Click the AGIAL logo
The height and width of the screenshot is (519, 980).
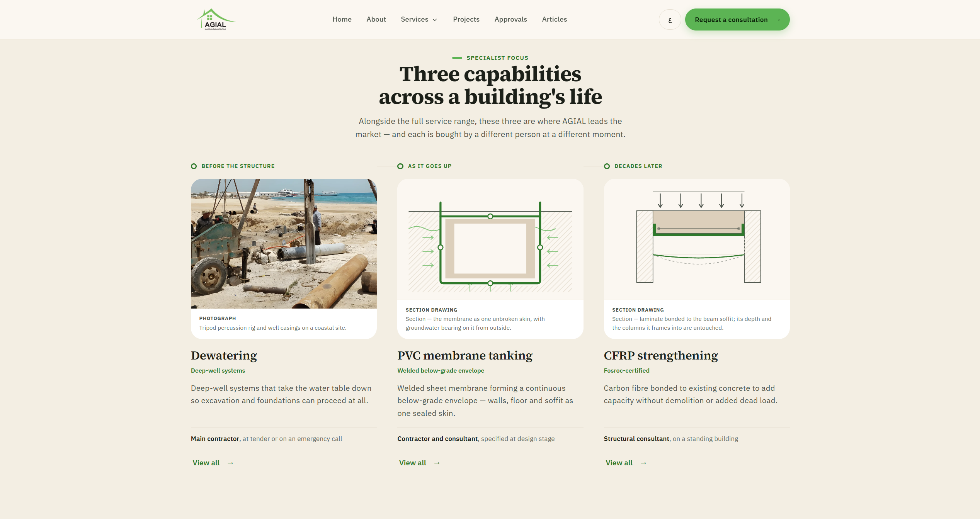tap(216, 19)
